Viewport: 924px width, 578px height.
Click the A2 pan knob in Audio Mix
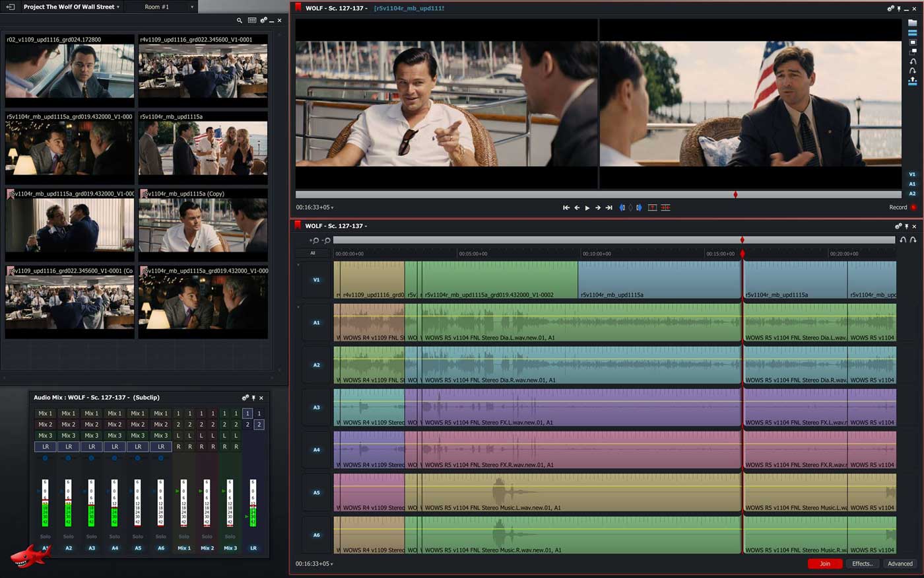(x=68, y=458)
